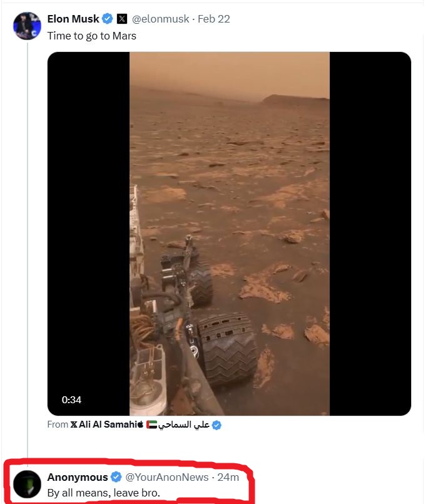Play the Mars rover video

229,234
